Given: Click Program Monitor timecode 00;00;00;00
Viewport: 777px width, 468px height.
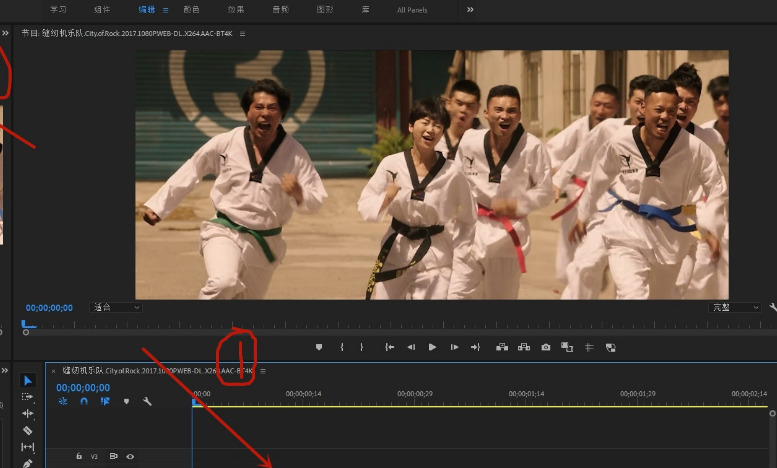Looking at the screenshot, I should 49,308.
